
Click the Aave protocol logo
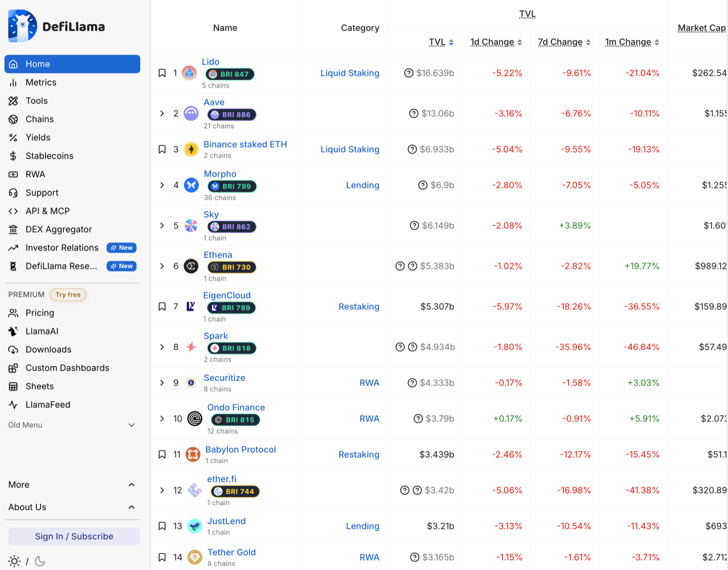[x=191, y=114]
